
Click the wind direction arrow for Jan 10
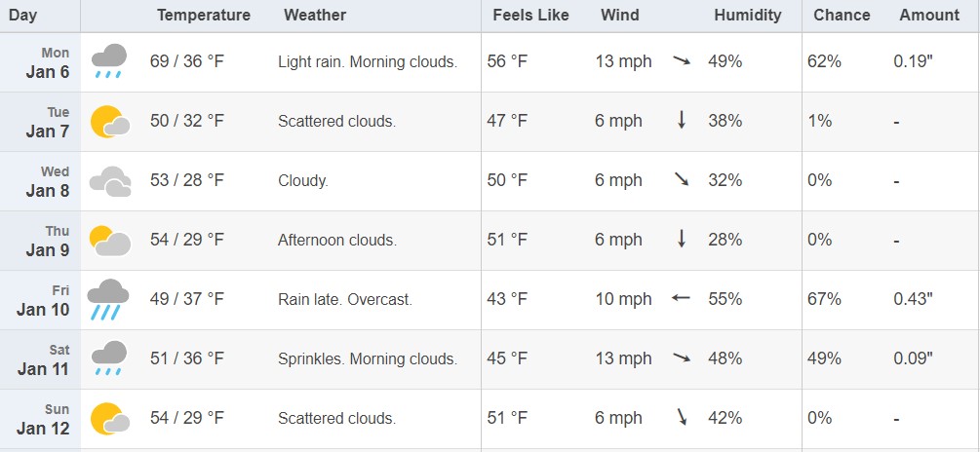coord(681,298)
